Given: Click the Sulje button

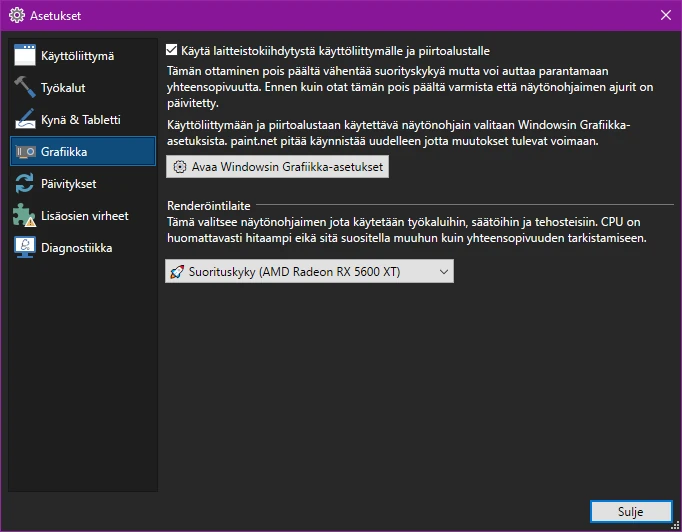Looking at the screenshot, I should (630, 511).
